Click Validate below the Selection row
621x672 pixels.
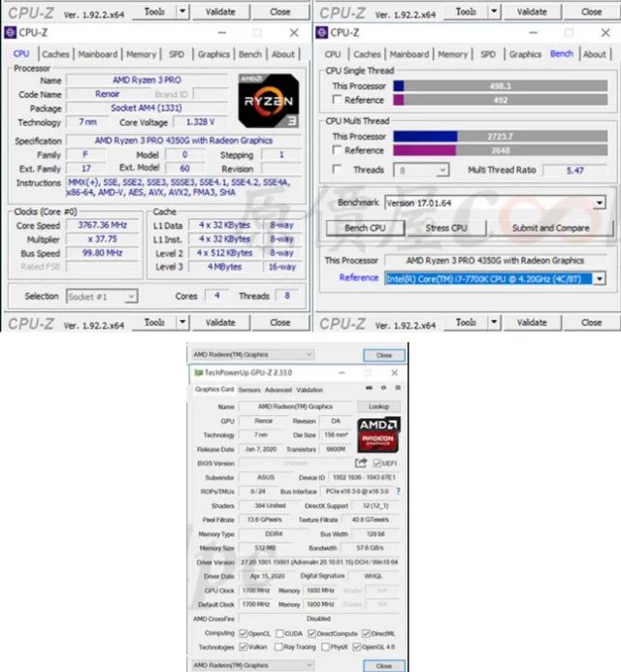coord(220,322)
